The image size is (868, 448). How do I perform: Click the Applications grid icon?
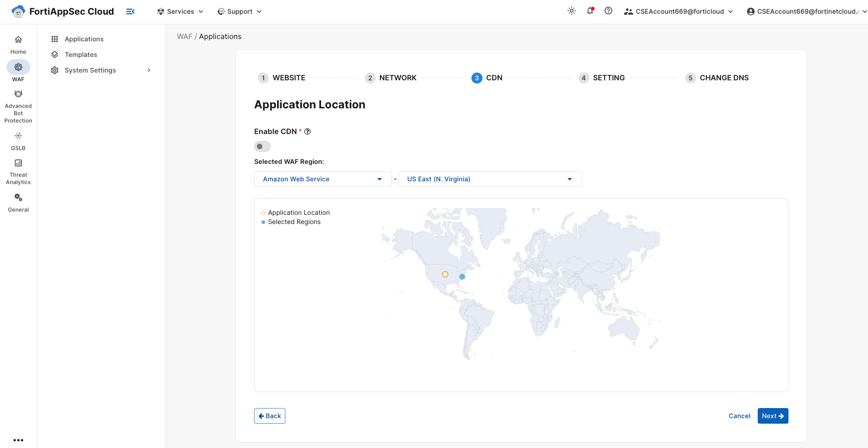tap(55, 39)
